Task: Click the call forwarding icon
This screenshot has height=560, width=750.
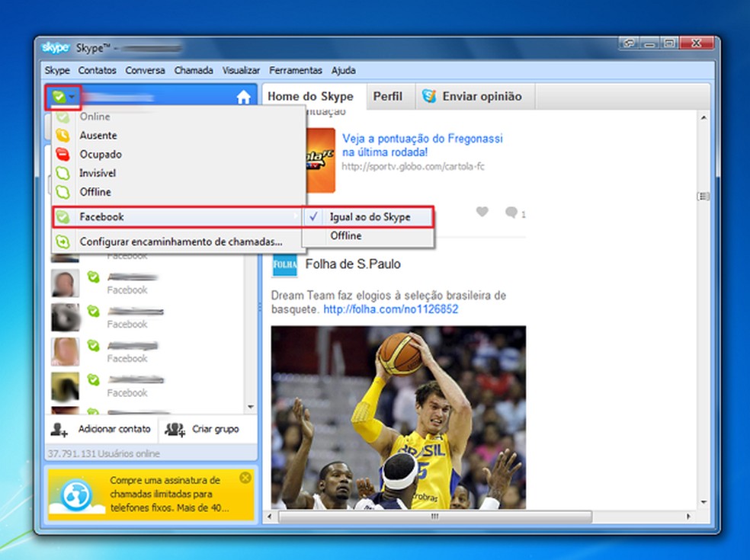Action: [x=62, y=242]
